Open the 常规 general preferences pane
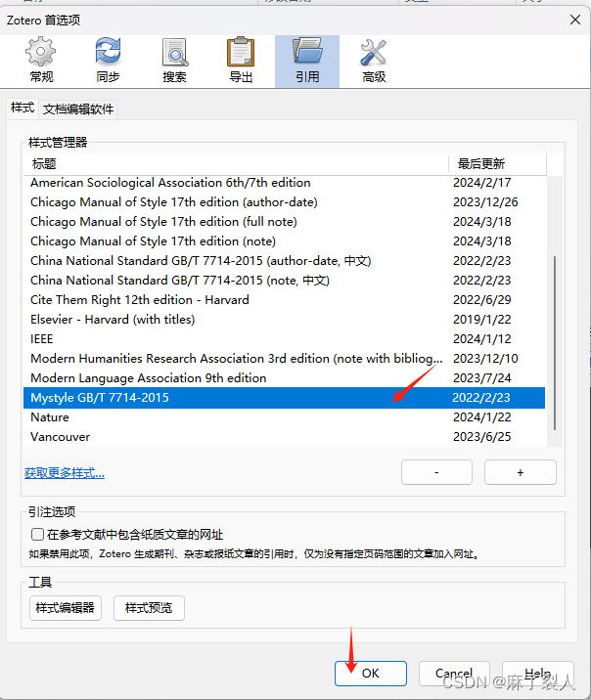591x700 pixels. pyautogui.click(x=41, y=62)
